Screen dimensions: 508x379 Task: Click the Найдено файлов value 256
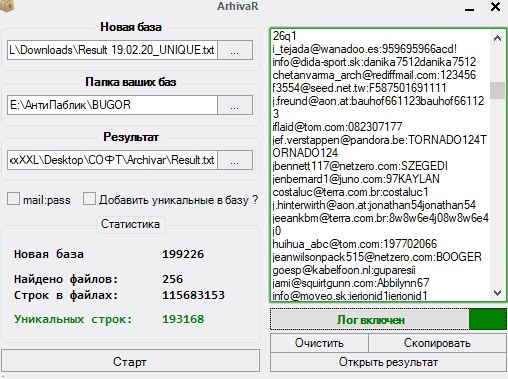pos(172,279)
